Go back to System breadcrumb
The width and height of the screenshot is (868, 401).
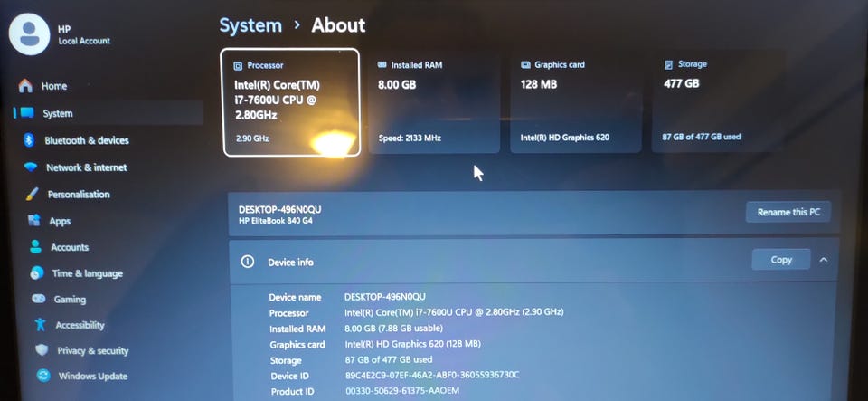click(250, 25)
